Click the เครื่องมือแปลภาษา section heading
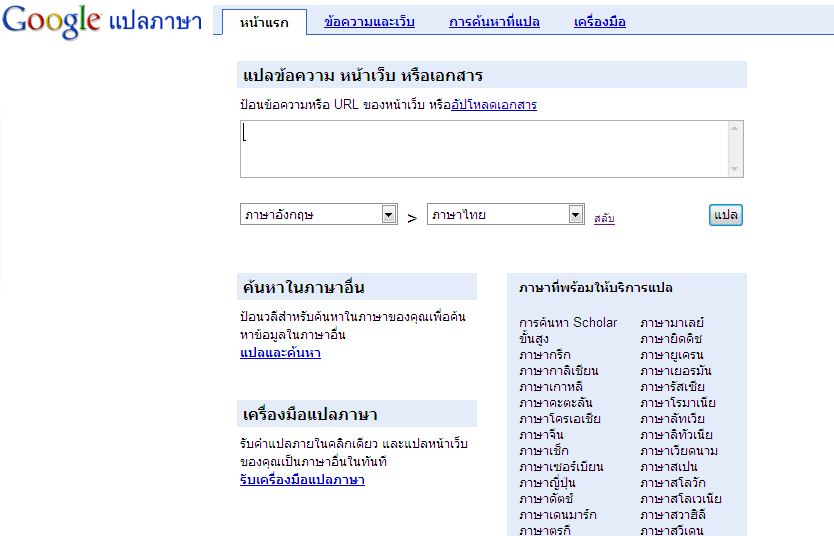This screenshot has height=536, width=834. 310,414
